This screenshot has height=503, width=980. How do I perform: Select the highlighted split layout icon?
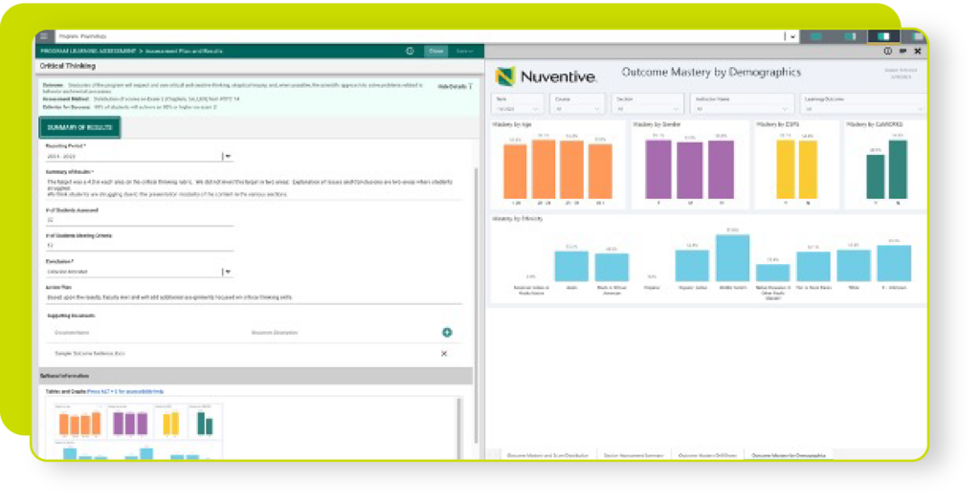[x=883, y=37]
